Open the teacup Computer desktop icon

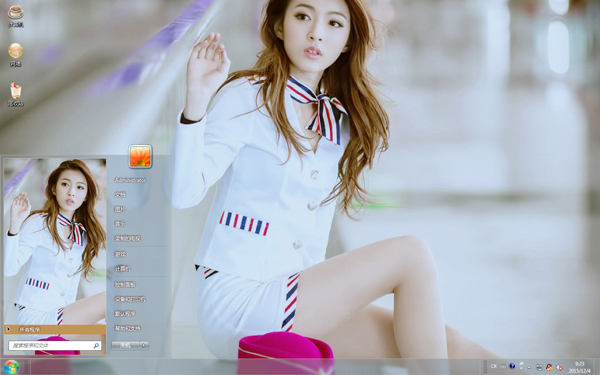[15, 16]
